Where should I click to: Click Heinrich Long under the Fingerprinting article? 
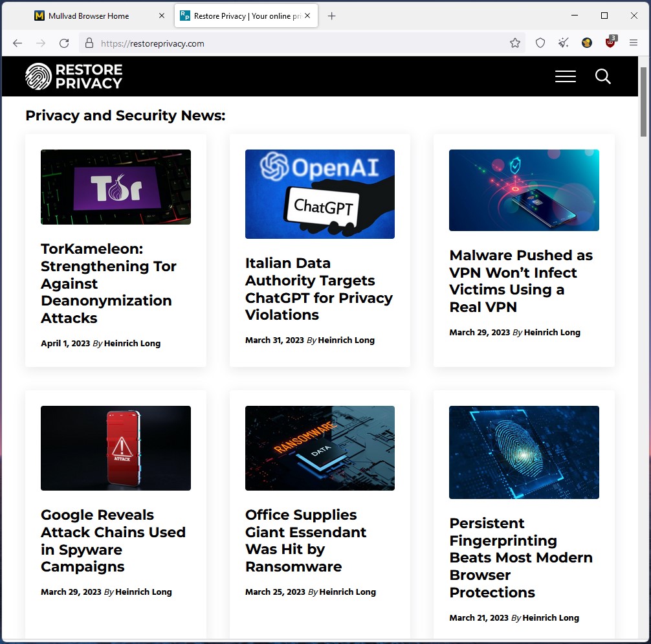pyautogui.click(x=551, y=617)
